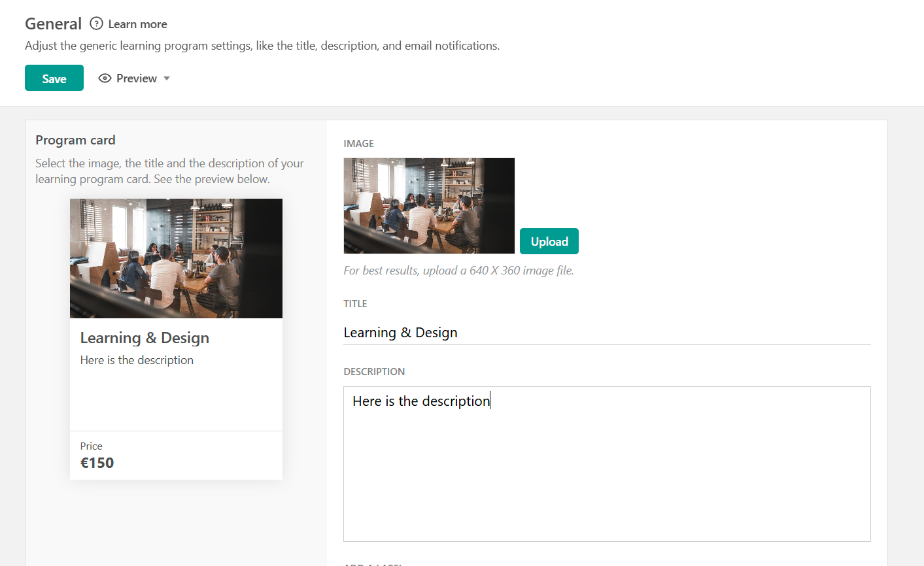
Task: Click the question mark help icon beside General
Action: (x=96, y=24)
